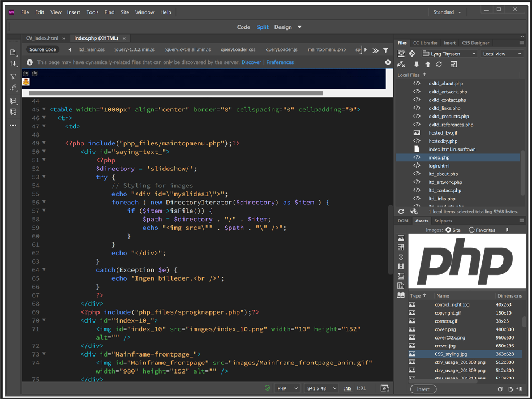Click the Discover link in info bar

point(251,62)
